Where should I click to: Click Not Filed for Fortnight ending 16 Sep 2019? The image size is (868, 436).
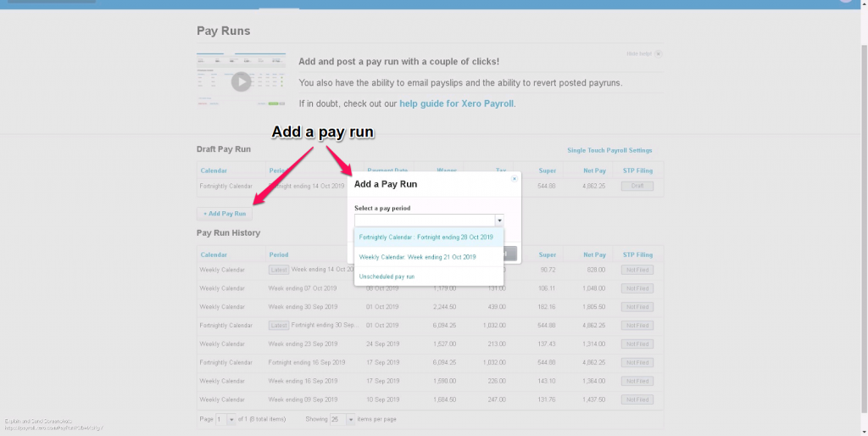[x=637, y=362]
